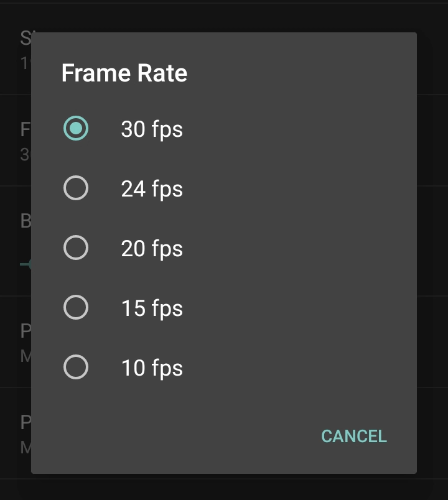Click dimmed strip right of the dialog
Image resolution: width=448 pixels, height=500 pixels.
coord(432,249)
